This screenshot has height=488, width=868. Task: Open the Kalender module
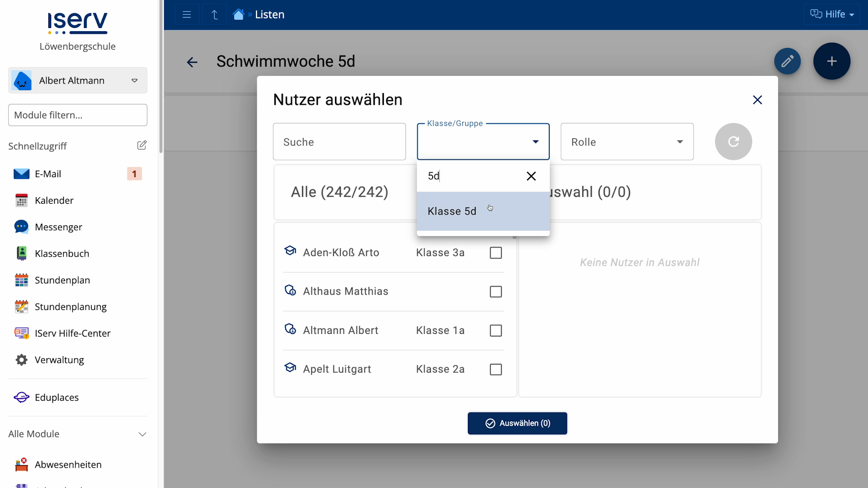54,200
